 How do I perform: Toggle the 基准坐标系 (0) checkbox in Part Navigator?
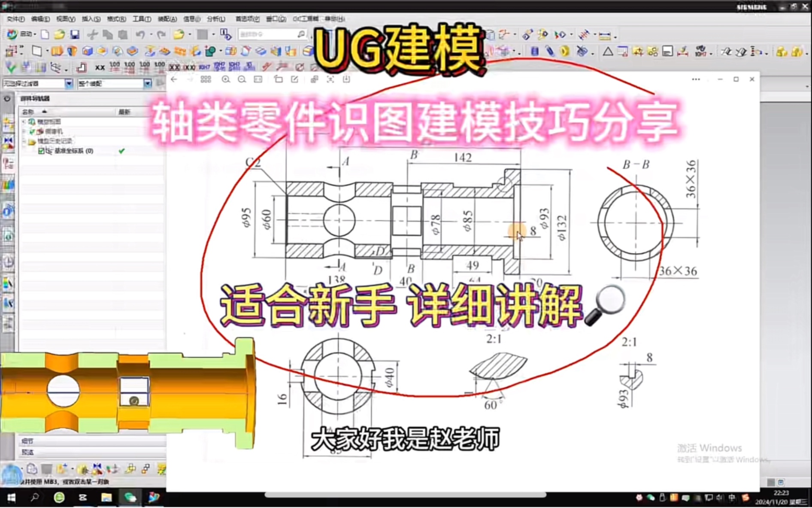pos(41,151)
